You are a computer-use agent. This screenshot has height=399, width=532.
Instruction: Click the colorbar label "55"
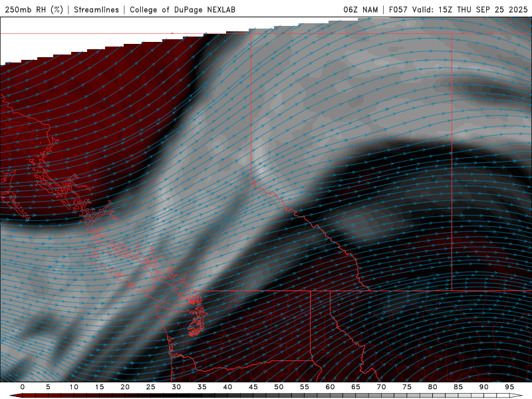pyautogui.click(x=305, y=387)
